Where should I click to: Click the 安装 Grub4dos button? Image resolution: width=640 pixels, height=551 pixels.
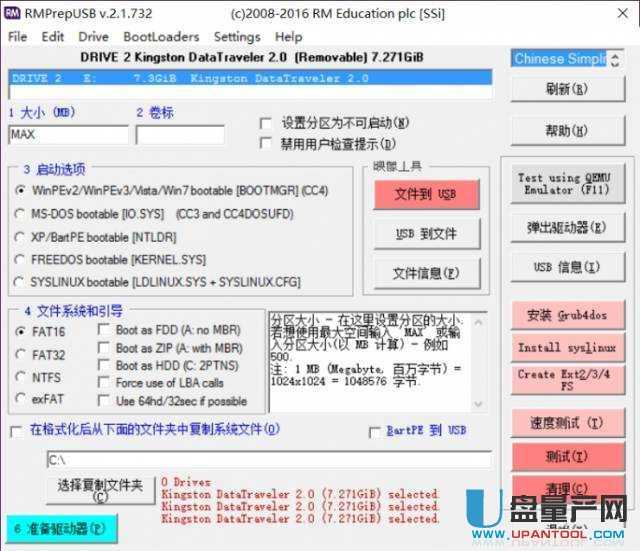click(566, 316)
